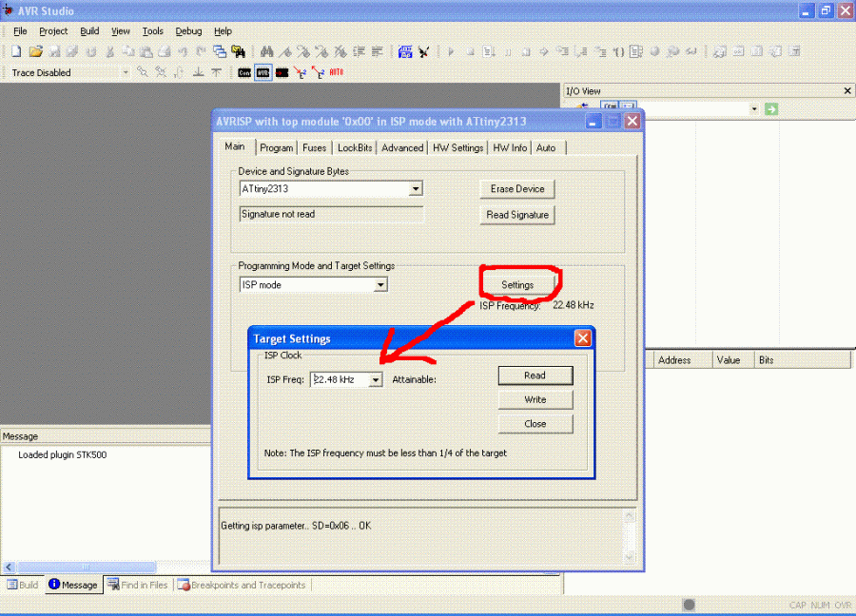
Task: Switch to the Advanced tab
Action: 402,148
